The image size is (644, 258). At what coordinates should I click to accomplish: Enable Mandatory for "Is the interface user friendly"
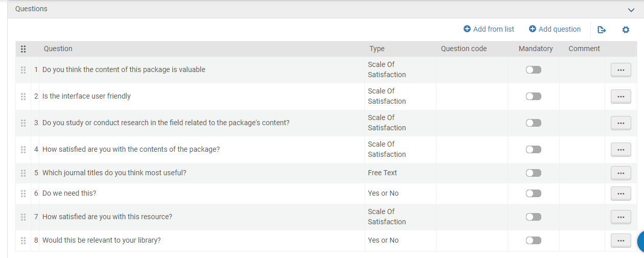(533, 97)
